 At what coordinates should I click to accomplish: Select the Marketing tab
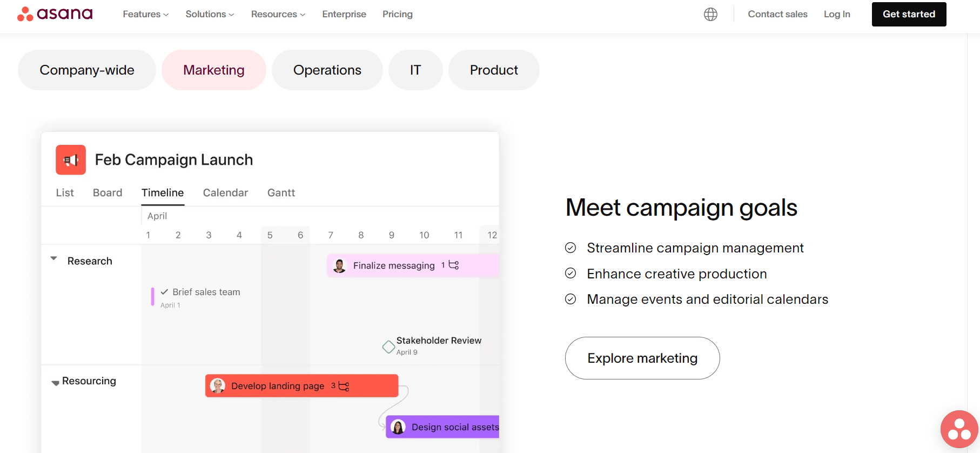click(x=214, y=70)
